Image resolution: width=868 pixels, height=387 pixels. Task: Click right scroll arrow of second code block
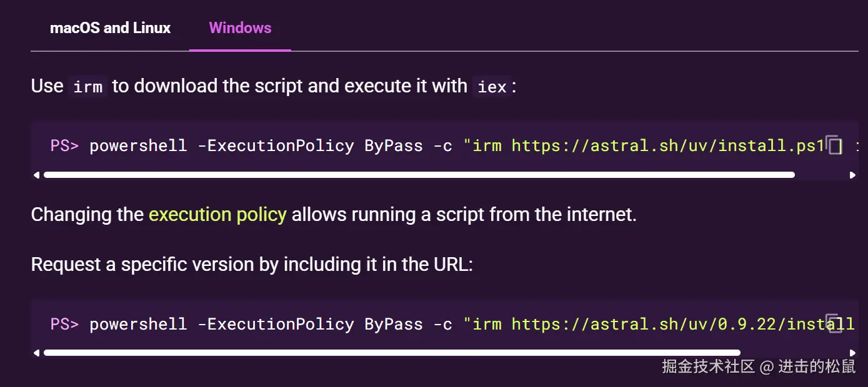(x=852, y=353)
